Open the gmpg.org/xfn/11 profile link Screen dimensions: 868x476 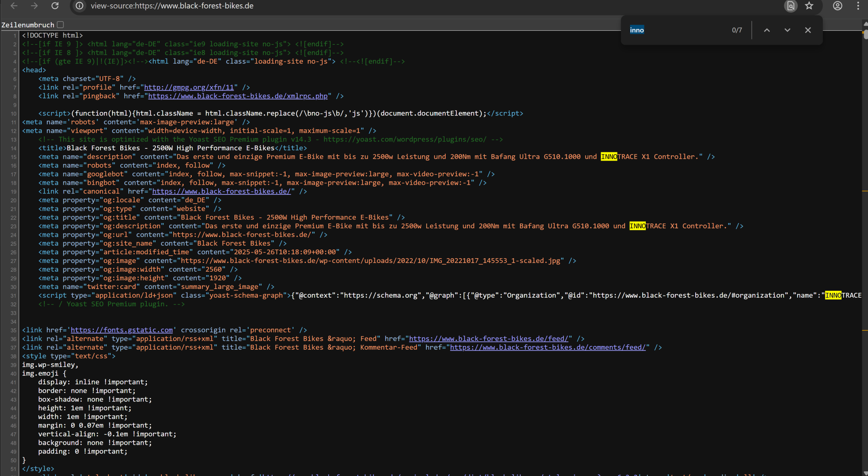pos(189,87)
